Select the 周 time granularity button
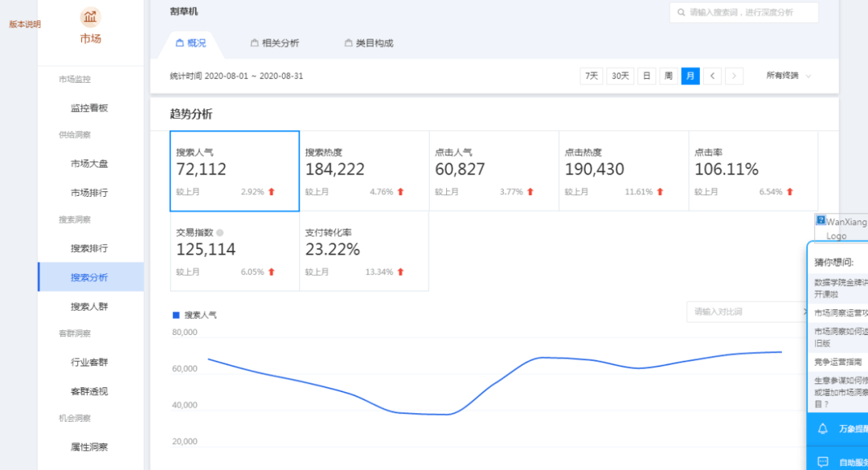The image size is (868, 470). pyautogui.click(x=668, y=76)
